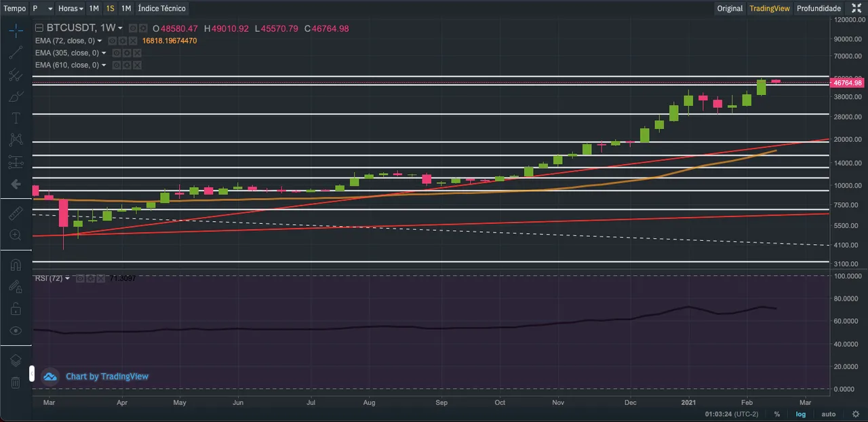This screenshot has width=868, height=422.
Task: Select the text annotation tool
Action: click(16, 118)
